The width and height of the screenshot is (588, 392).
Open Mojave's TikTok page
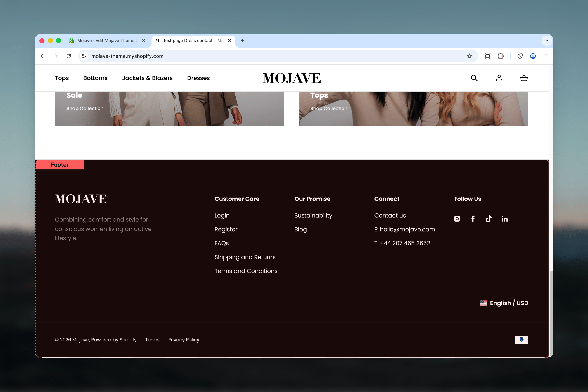tap(489, 219)
